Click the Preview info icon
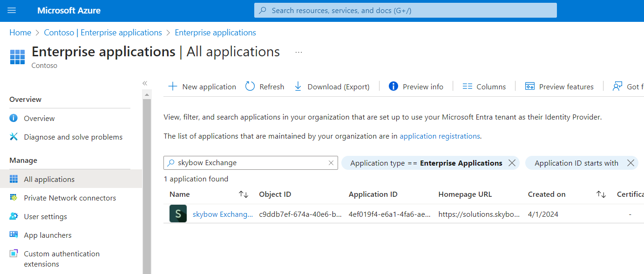This screenshot has height=274, width=644. click(x=393, y=87)
